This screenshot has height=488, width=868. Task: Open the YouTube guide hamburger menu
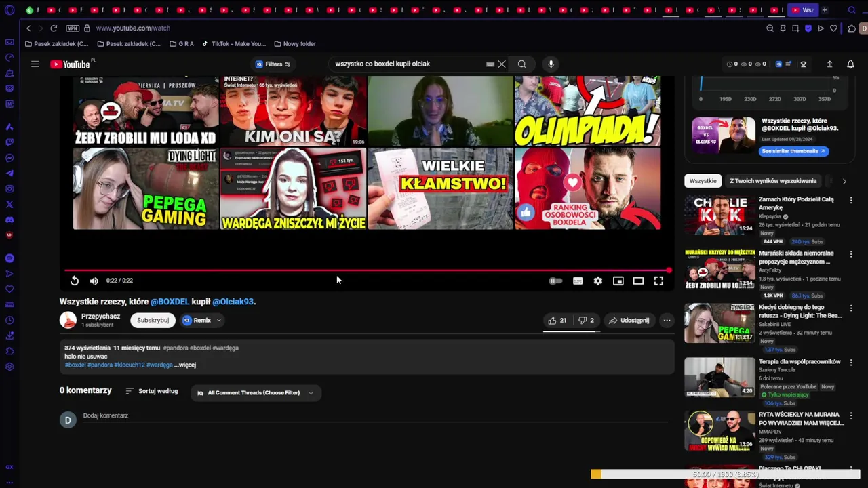click(35, 64)
